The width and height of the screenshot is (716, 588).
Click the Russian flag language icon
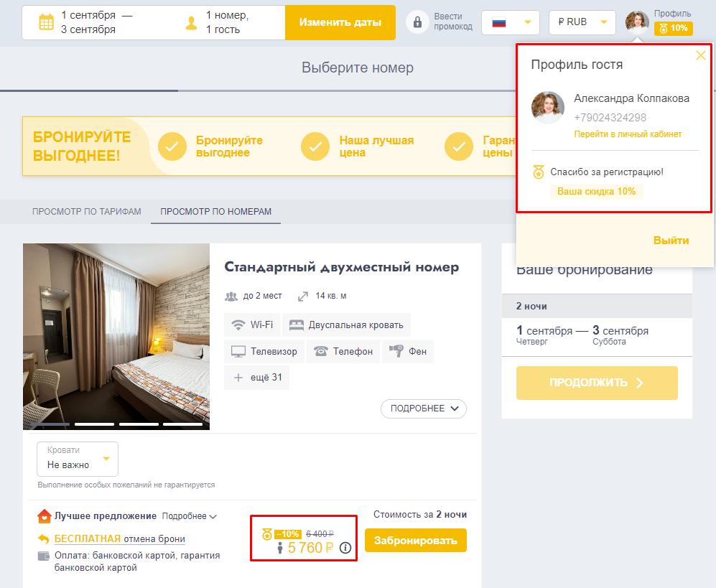tap(499, 22)
